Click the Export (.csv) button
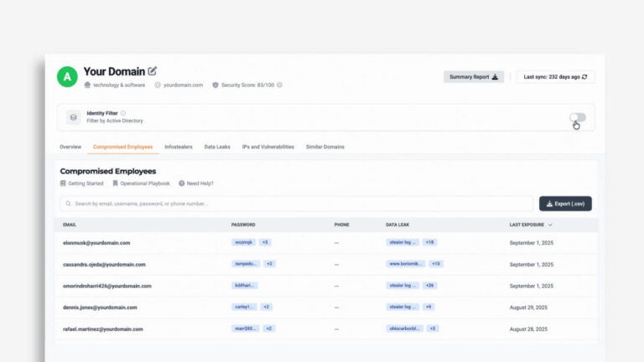 (565, 204)
